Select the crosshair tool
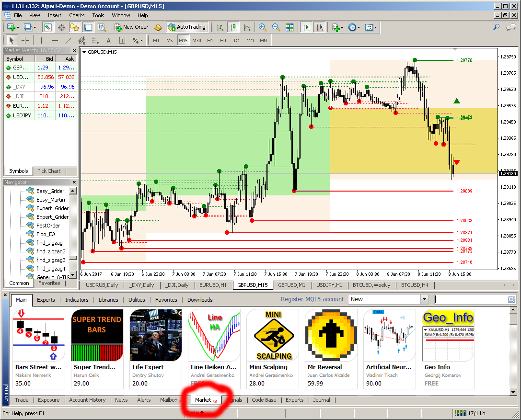This screenshot has height=420, width=521. [x=25, y=41]
